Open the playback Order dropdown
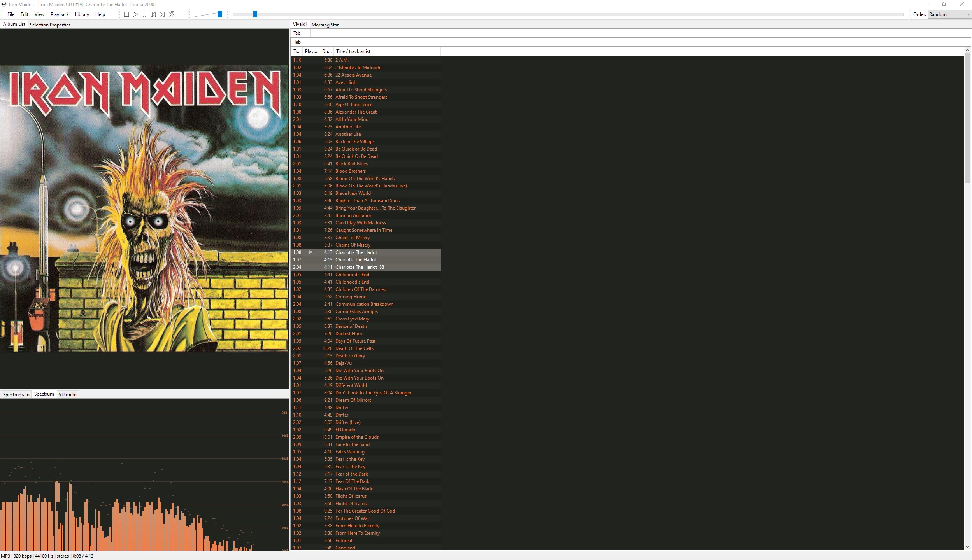972x560 pixels. [949, 14]
